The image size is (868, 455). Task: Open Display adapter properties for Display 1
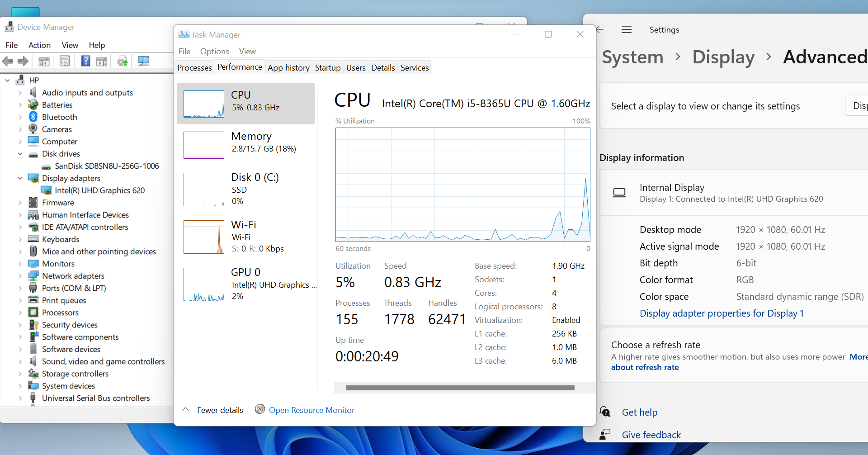pos(722,313)
